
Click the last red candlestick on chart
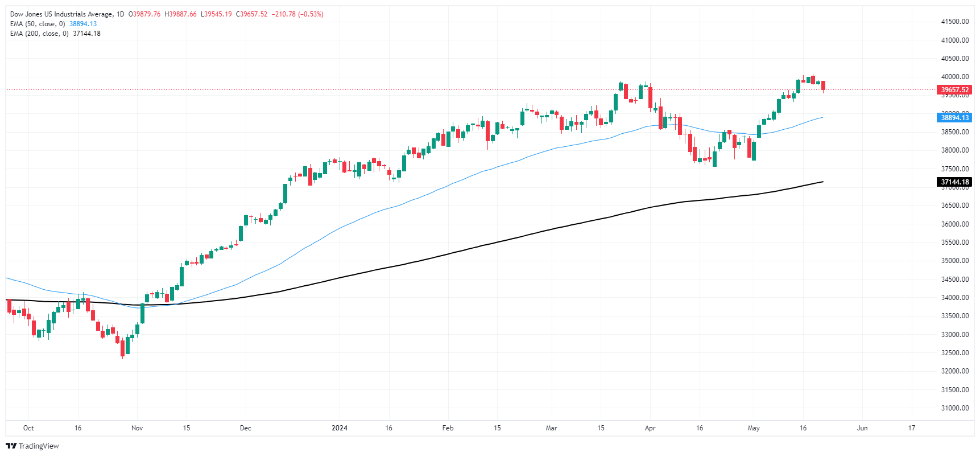tap(823, 85)
